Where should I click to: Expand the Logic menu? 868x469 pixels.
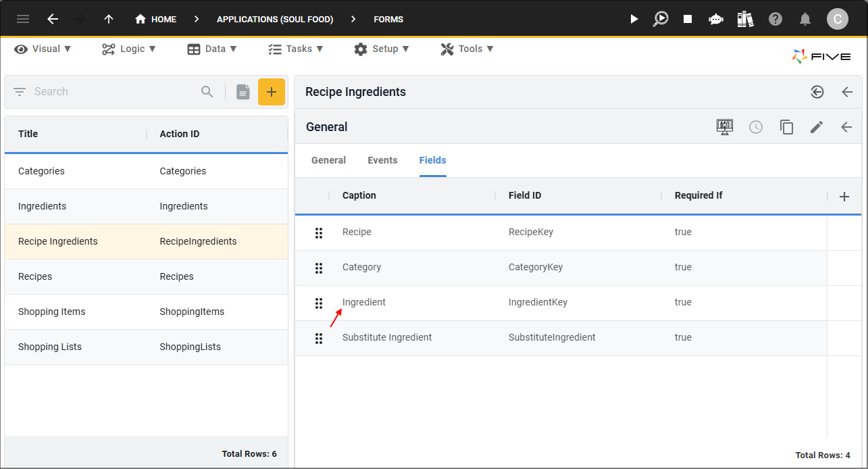click(x=129, y=49)
